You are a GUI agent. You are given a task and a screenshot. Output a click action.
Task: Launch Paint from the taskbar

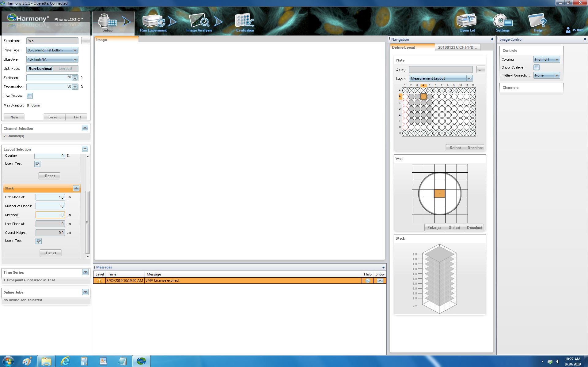click(27, 361)
